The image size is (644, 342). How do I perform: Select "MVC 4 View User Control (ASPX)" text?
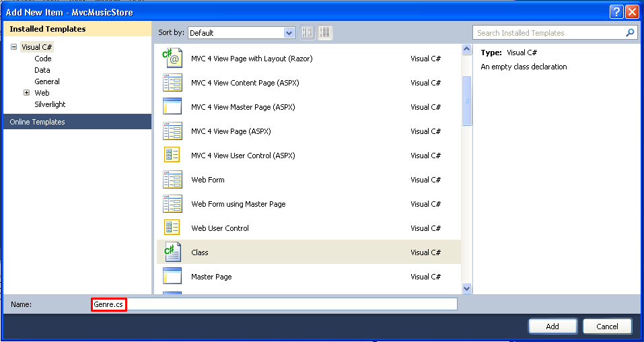(243, 156)
